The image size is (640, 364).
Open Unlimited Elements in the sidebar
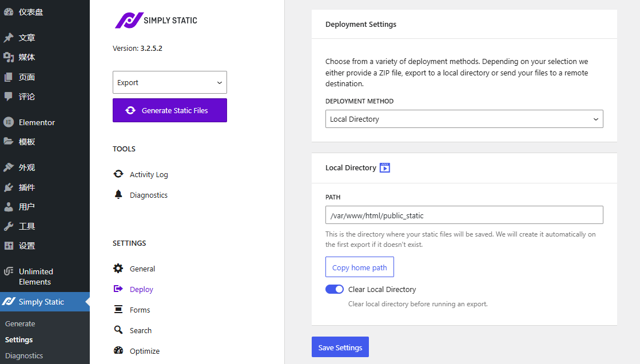pos(35,277)
